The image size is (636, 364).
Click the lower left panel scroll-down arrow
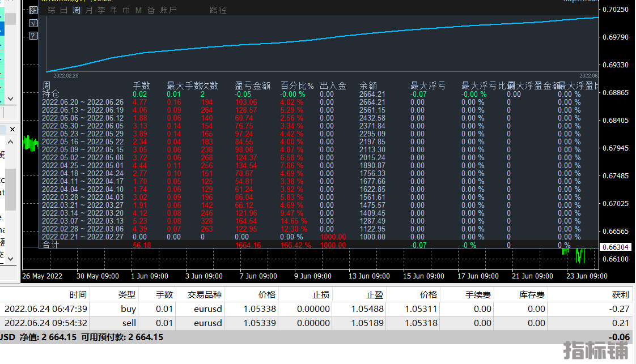coord(11,258)
